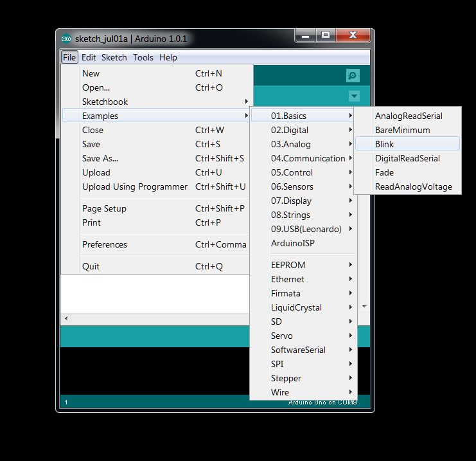Choose Close from the File menu
Screen dimensions: 476x461
point(156,130)
